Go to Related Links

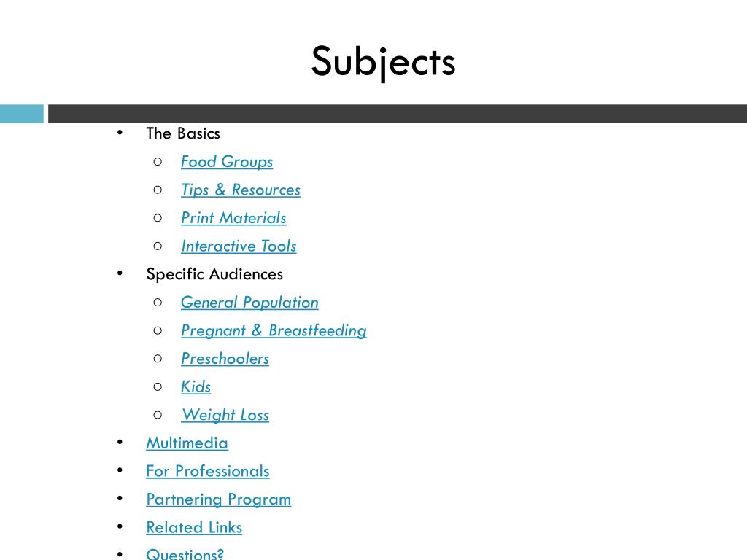194,527
